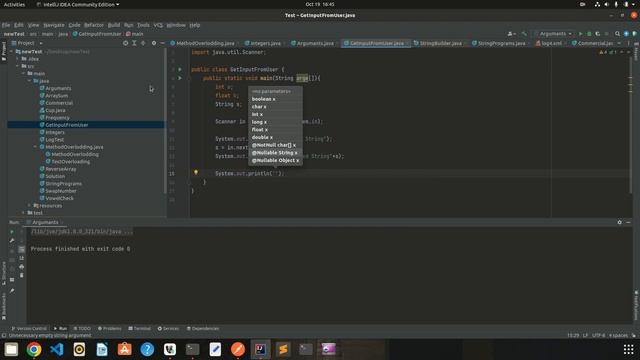This screenshot has height=360, width=640.
Task: Open Services tool window
Action: click(x=168, y=329)
